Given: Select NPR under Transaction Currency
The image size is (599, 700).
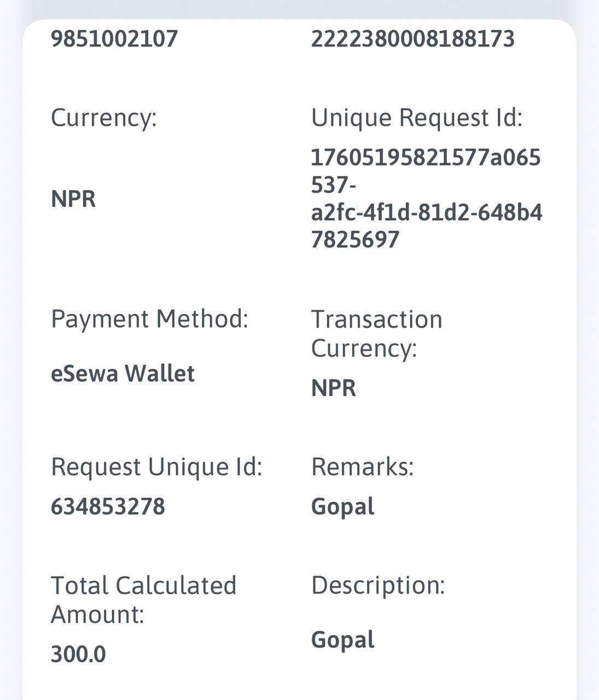Looking at the screenshot, I should tap(333, 388).
